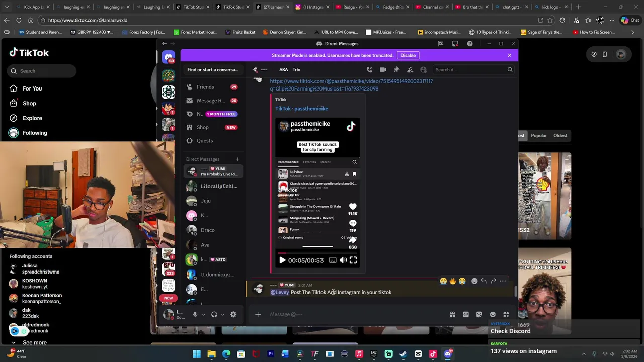Open Quests in Discord sidebar
The height and width of the screenshot is (362, 644).
coord(212,141)
